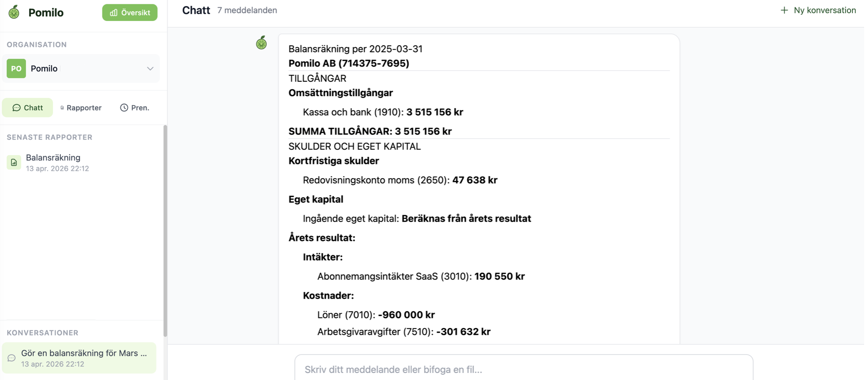This screenshot has width=868, height=380.
Task: Click the 'Kassa och bank (1910)' line
Action: tap(383, 112)
